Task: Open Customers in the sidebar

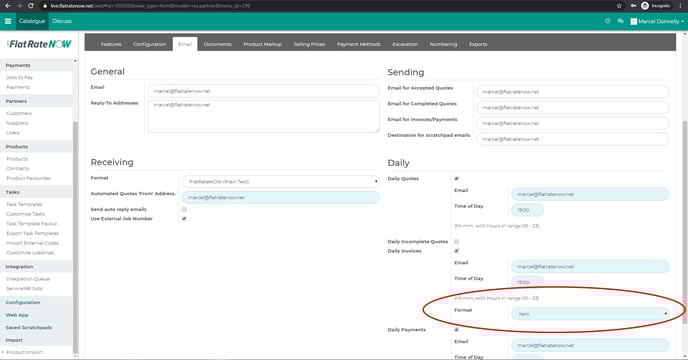Action: coord(19,113)
